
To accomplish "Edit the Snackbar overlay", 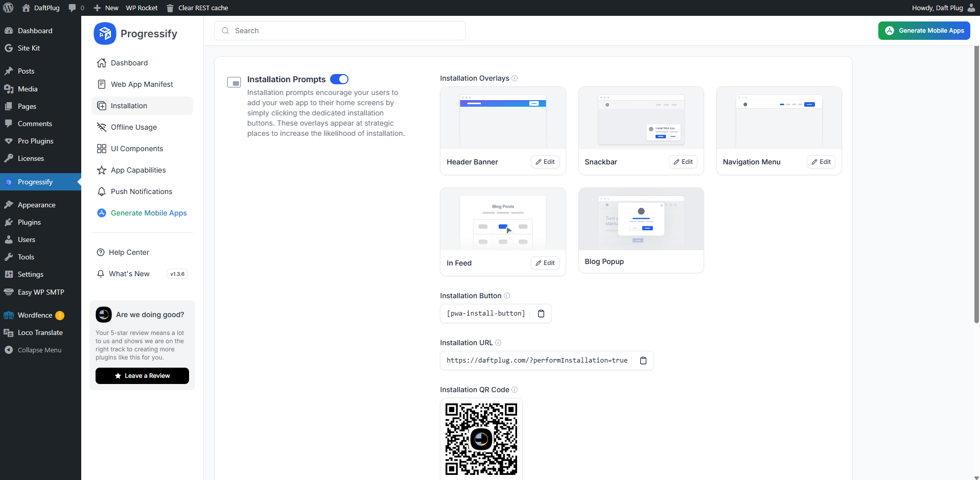I will point(683,162).
